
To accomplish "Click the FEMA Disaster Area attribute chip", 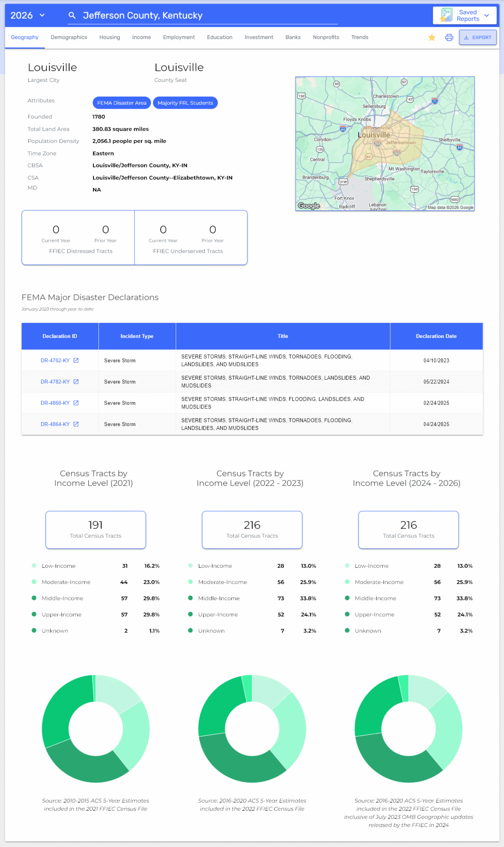I will [x=122, y=103].
